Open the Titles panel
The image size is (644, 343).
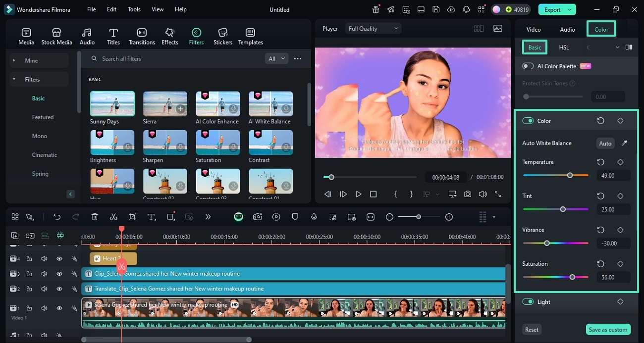(x=113, y=37)
